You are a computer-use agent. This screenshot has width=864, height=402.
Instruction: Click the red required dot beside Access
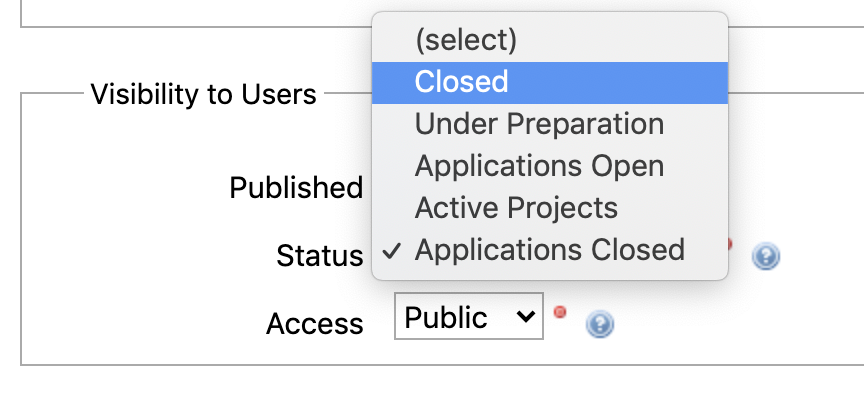560,313
